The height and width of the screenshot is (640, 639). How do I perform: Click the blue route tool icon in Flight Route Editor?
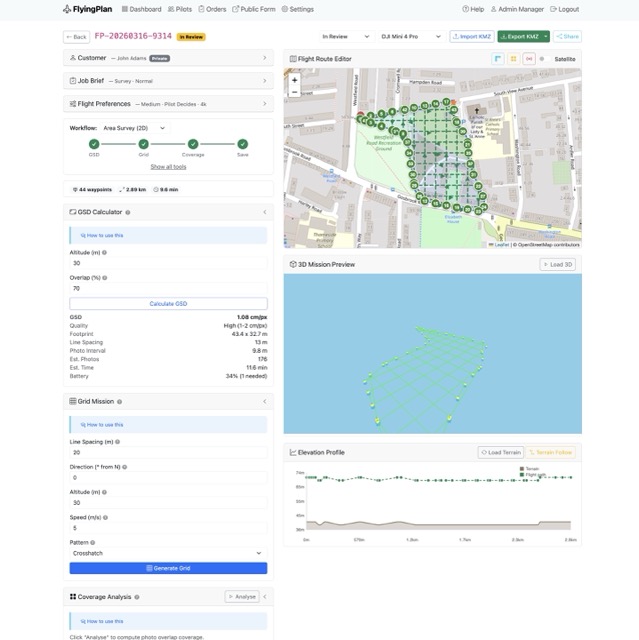(x=498, y=59)
